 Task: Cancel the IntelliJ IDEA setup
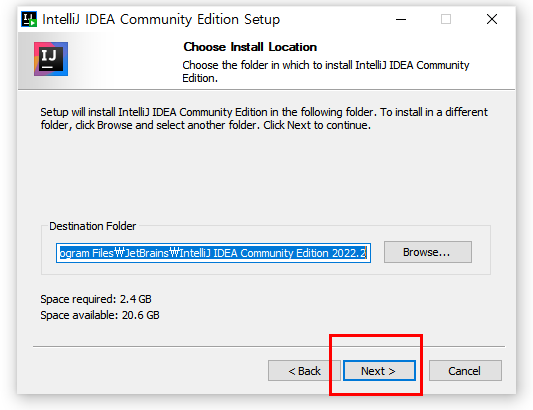tap(465, 371)
